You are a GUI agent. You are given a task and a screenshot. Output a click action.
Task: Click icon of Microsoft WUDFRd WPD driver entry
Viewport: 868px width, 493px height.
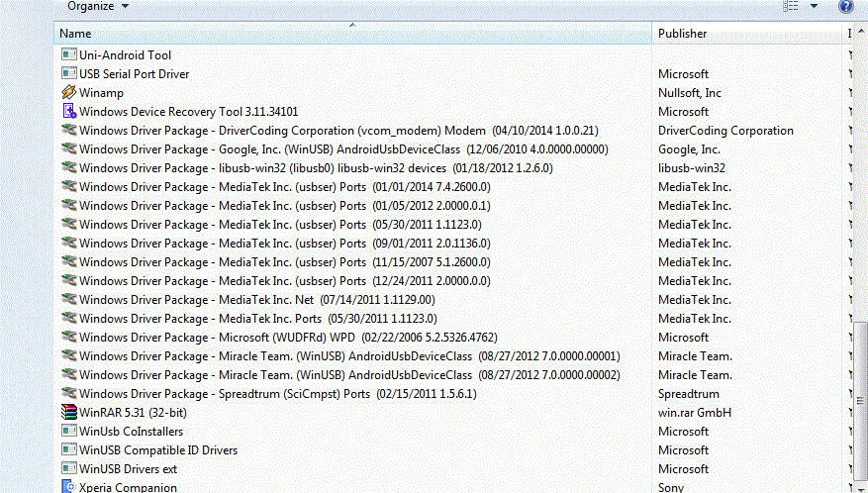pos(68,337)
